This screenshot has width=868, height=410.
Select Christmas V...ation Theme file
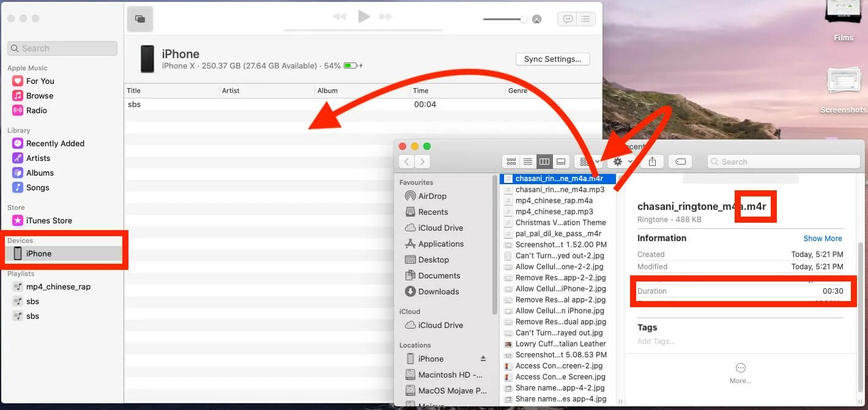pos(558,223)
